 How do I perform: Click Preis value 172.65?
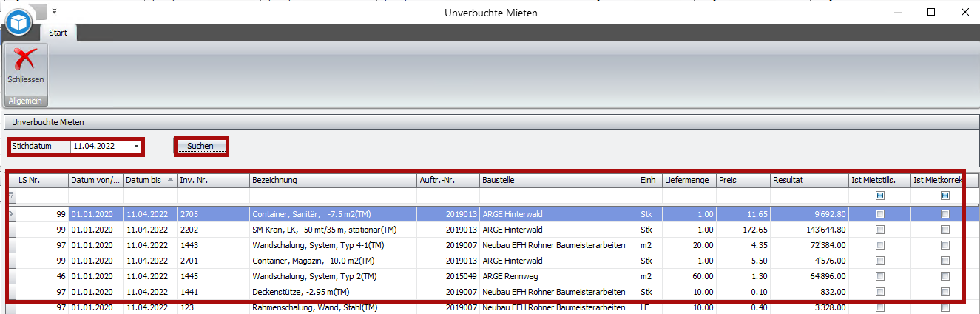743,230
